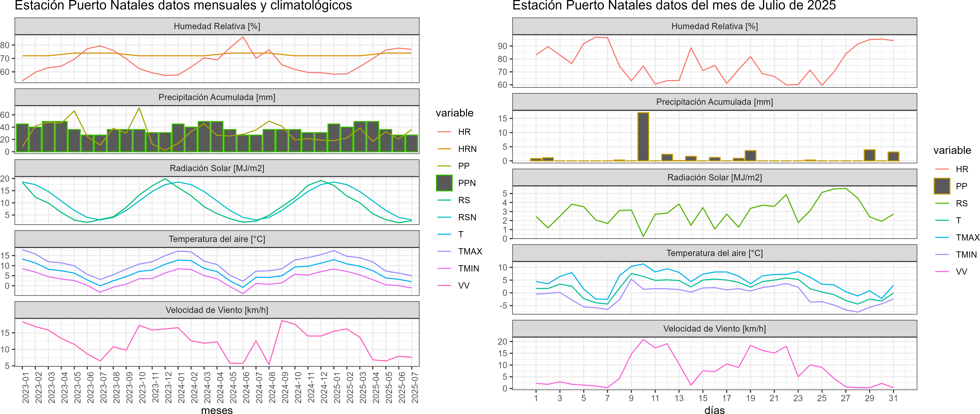
Task: Click VV legend label in July 2025 chart
Action: pos(961,272)
